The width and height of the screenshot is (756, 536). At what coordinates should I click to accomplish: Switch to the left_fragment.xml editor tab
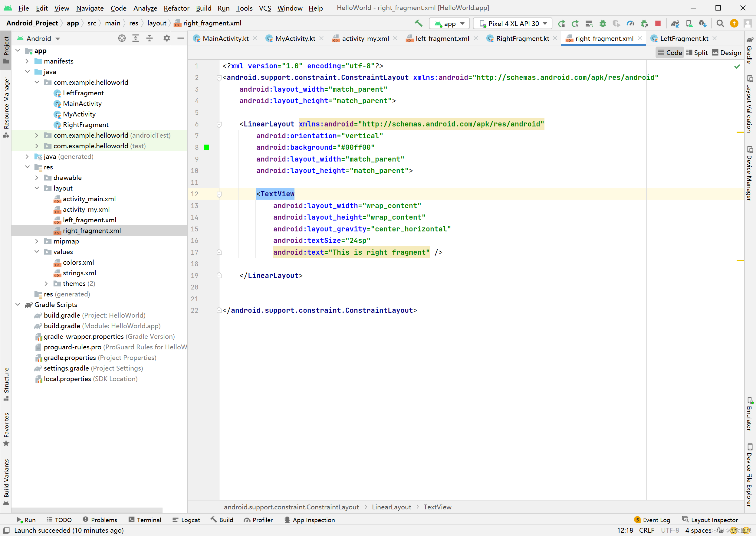point(442,39)
